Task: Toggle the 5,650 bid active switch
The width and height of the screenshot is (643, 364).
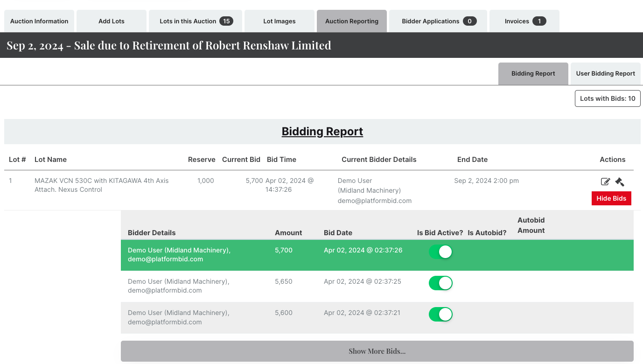Action: [440, 283]
